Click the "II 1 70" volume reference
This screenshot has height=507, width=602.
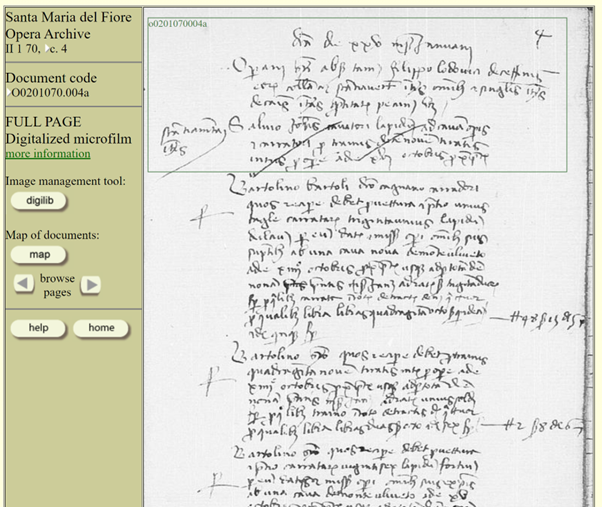pyautogui.click(x=23, y=49)
